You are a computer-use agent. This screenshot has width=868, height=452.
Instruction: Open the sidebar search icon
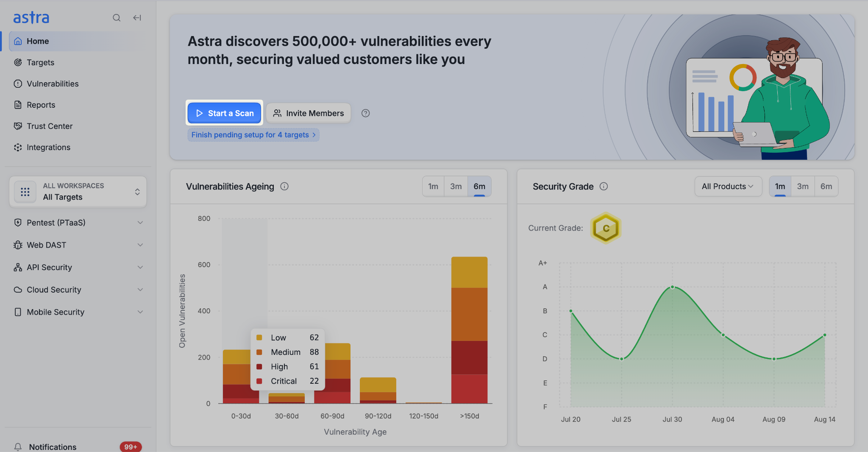[117, 18]
